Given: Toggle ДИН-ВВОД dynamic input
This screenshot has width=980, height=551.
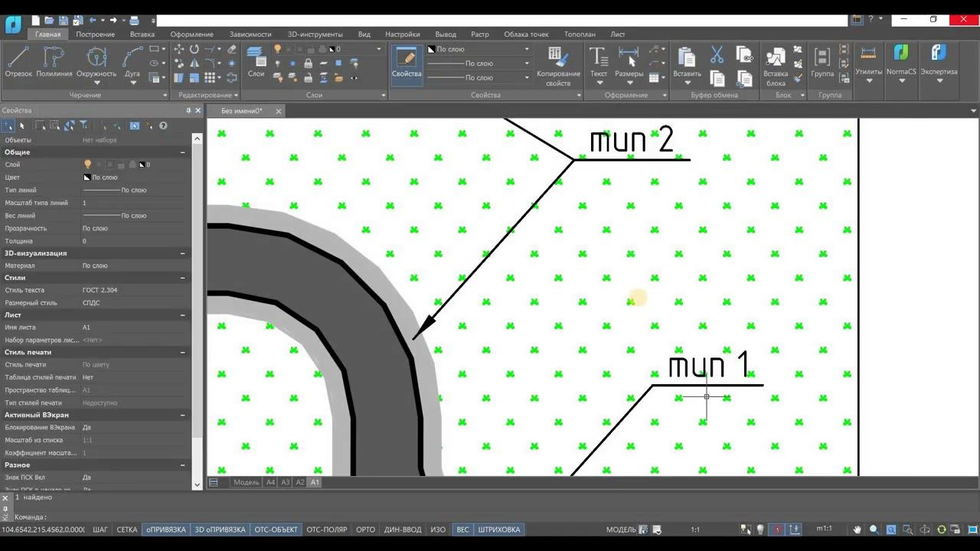Looking at the screenshot, I should click(403, 530).
